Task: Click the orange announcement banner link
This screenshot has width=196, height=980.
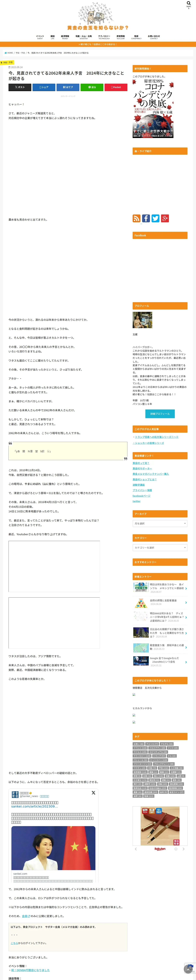Action: pyautogui.click(x=98, y=44)
